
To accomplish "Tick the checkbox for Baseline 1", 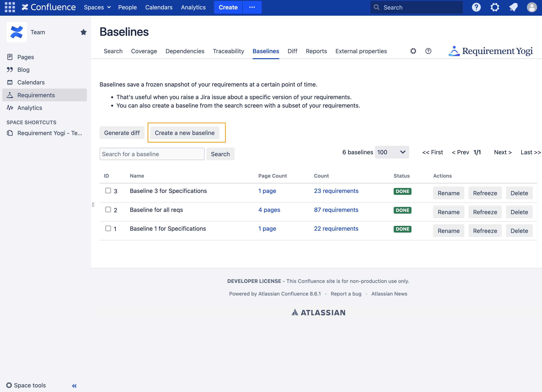I will pyautogui.click(x=108, y=228).
